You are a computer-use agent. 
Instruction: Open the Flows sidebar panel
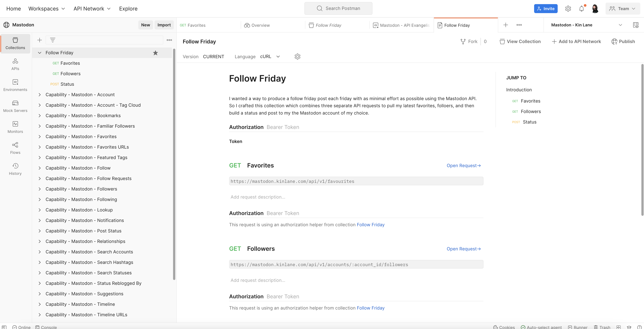pyautogui.click(x=15, y=148)
